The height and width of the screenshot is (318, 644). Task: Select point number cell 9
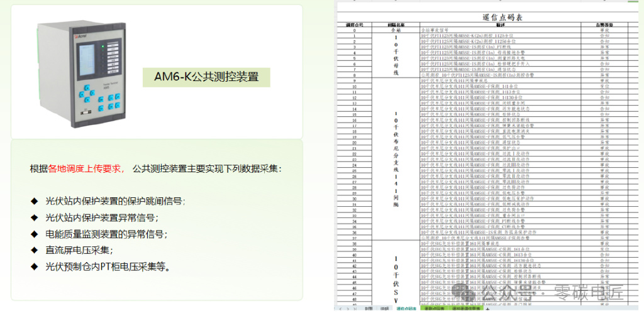(355, 81)
